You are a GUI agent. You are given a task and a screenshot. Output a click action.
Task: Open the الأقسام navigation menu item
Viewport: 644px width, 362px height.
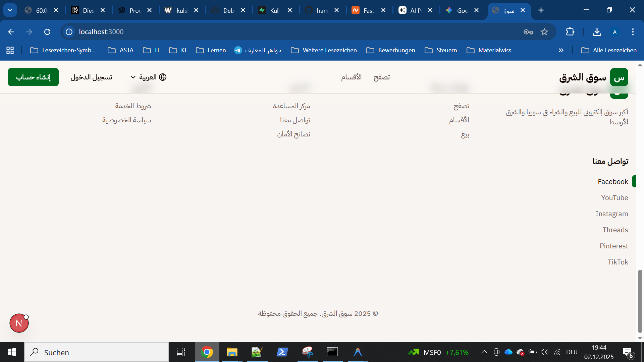(x=351, y=77)
